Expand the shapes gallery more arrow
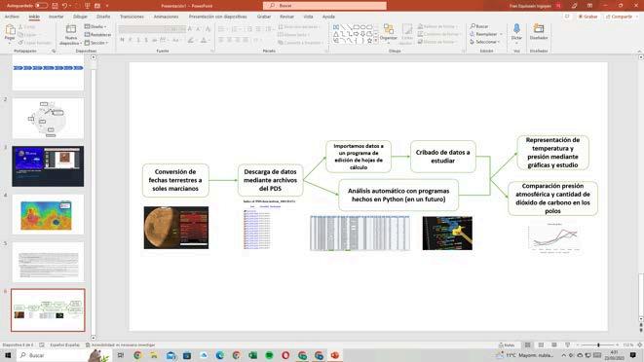Screen dimensions: 644x362 376,41
